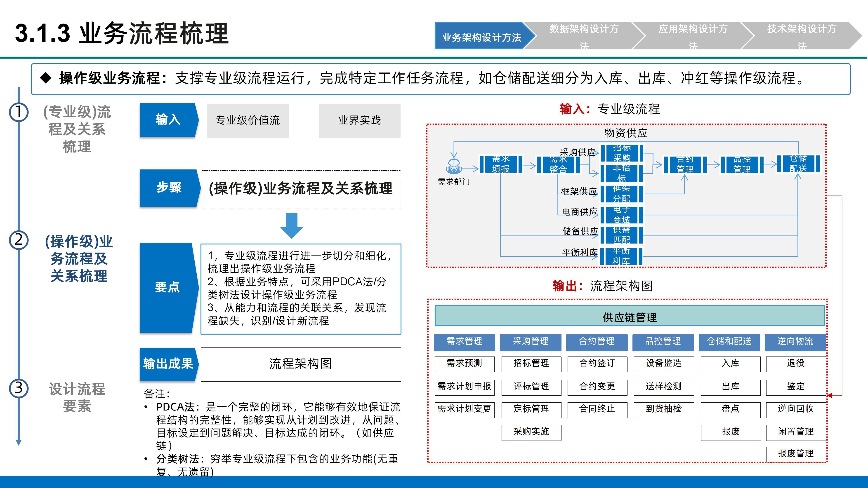Click the 需求计划申报 cell

pos(464,387)
